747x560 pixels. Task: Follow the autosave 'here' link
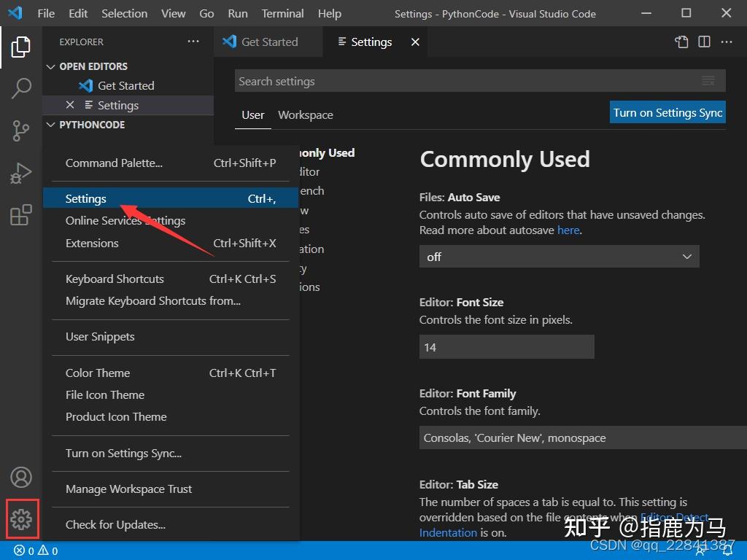pos(568,230)
